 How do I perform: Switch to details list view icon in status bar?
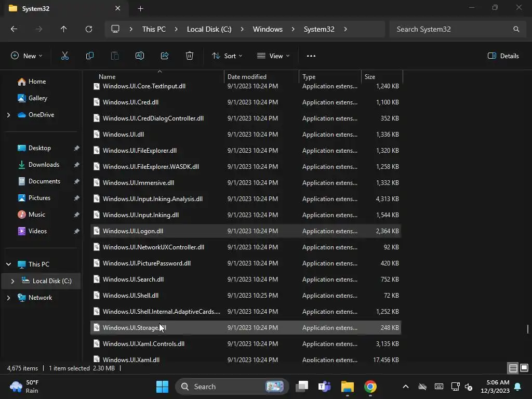[513, 368]
